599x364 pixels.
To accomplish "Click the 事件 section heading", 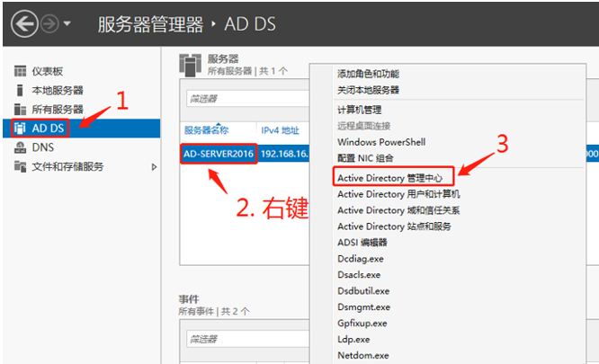I will 189,298.
